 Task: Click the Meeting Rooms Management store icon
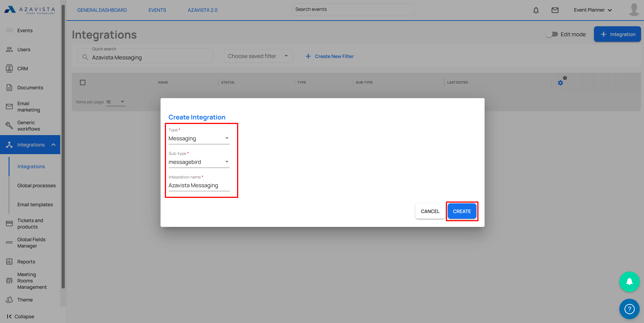point(9,280)
